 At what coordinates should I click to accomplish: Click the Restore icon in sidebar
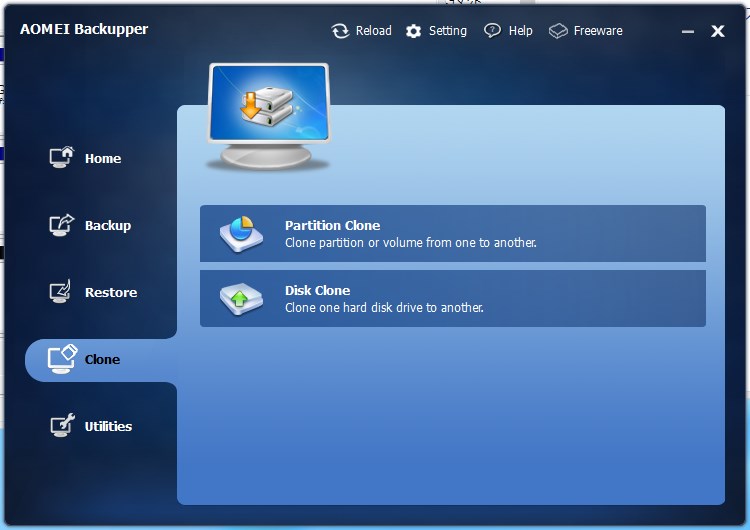point(62,292)
